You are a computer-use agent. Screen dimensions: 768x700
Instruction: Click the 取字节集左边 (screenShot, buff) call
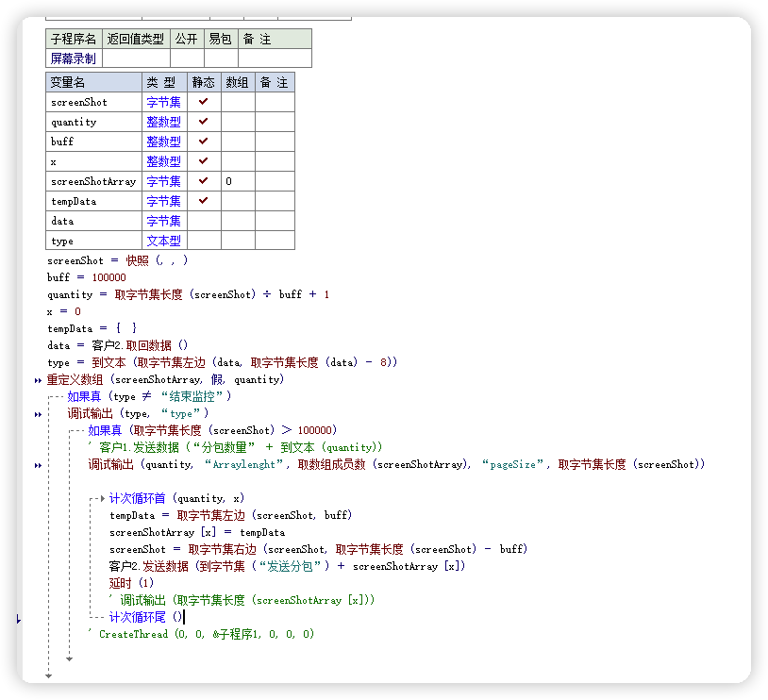tap(264, 515)
